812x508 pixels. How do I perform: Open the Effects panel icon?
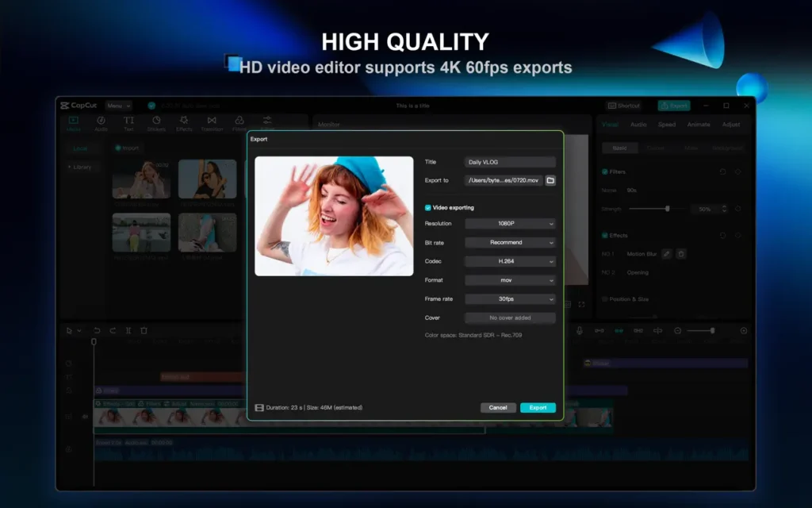pyautogui.click(x=184, y=121)
